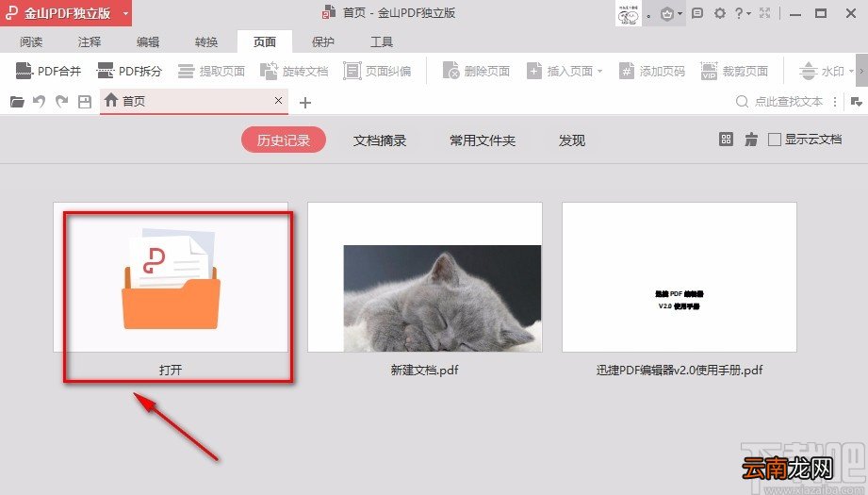The width and height of the screenshot is (868, 495).
Task: Open the 转换 ribbon tab
Action: click(206, 41)
